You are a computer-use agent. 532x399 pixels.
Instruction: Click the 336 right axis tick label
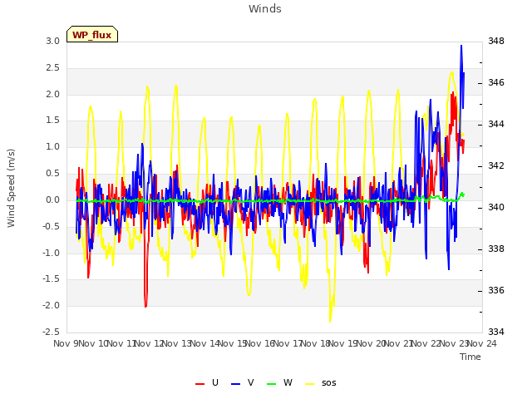click(496, 290)
